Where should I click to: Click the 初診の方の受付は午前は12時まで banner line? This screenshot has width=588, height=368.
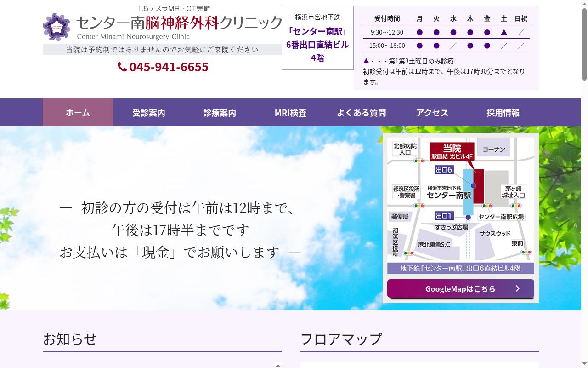click(x=188, y=208)
